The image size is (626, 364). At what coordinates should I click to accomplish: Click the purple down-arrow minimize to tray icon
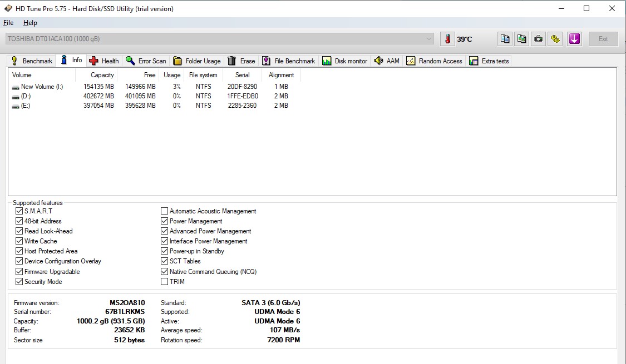pos(574,39)
